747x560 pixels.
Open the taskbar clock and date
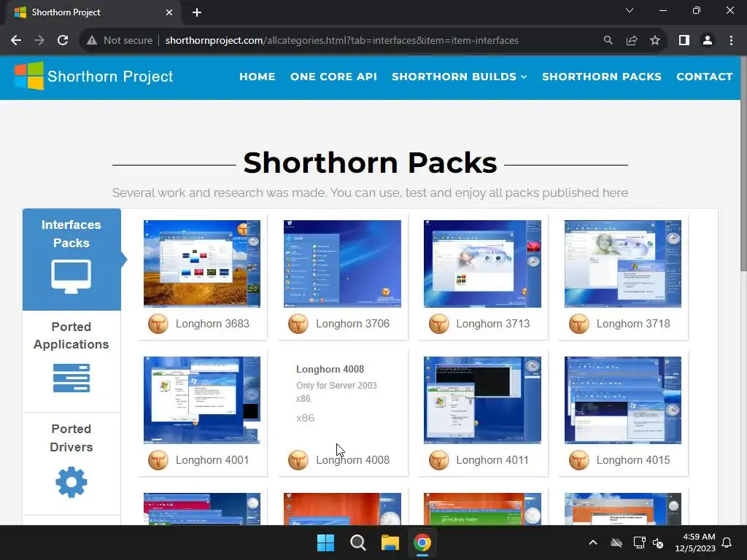[695, 542]
